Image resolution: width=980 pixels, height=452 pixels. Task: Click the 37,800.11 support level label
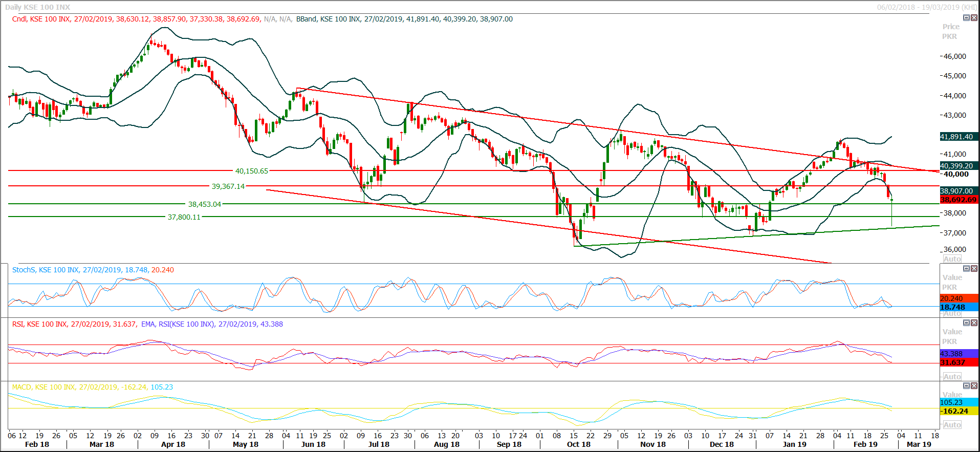click(x=184, y=217)
